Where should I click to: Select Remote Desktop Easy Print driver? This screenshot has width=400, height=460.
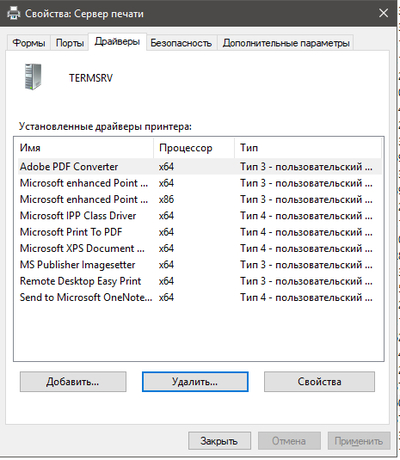click(199, 281)
